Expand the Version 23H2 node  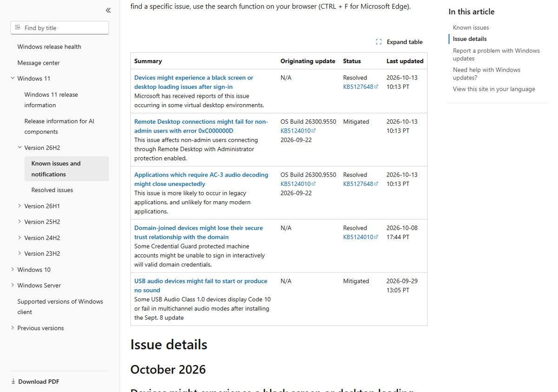pyautogui.click(x=20, y=253)
